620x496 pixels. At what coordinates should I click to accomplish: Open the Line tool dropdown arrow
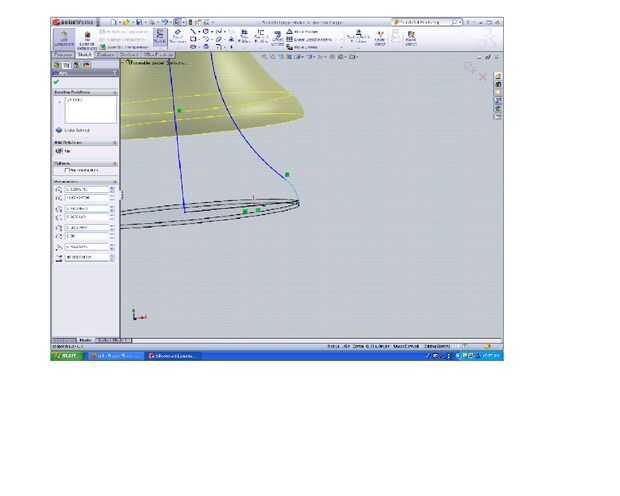point(198,32)
